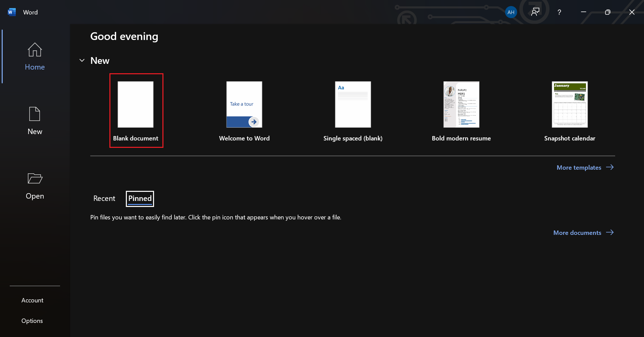
Task: Click the Home label in the sidebar
Action: coord(35,67)
